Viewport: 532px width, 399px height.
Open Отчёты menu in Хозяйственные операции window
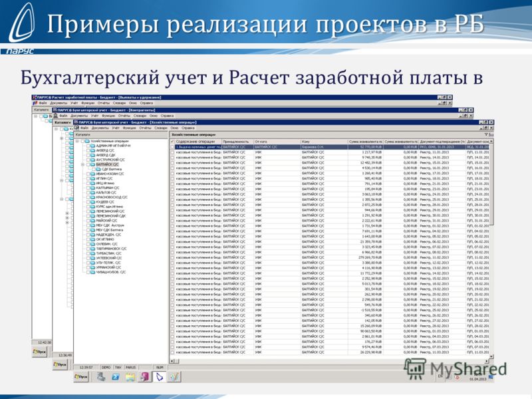(145, 128)
